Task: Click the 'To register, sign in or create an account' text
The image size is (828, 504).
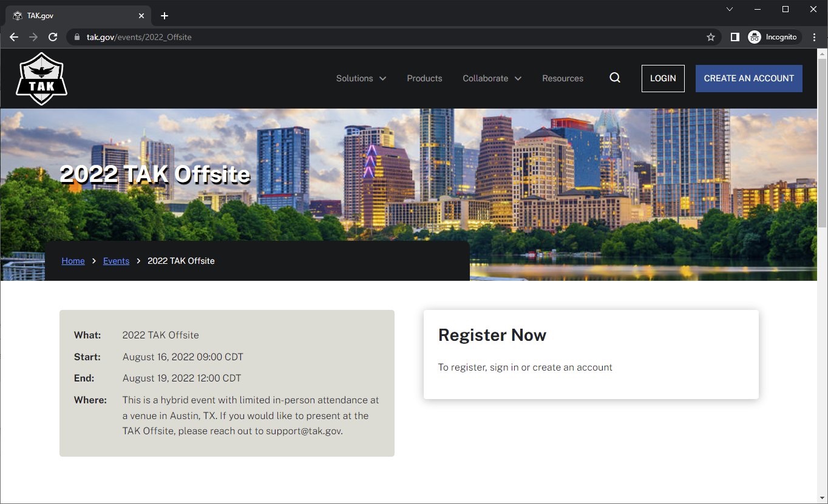Action: 525,367
